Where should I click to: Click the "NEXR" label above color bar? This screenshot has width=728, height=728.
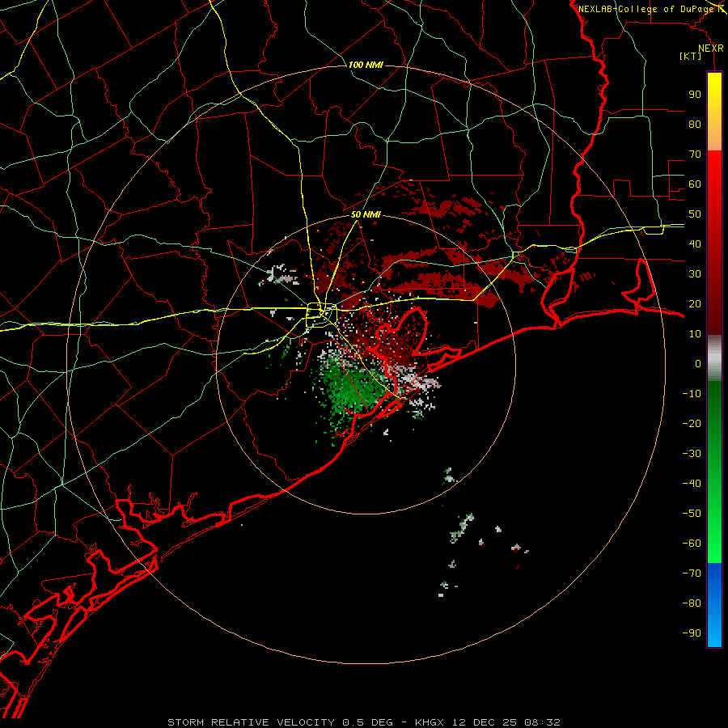coord(711,49)
